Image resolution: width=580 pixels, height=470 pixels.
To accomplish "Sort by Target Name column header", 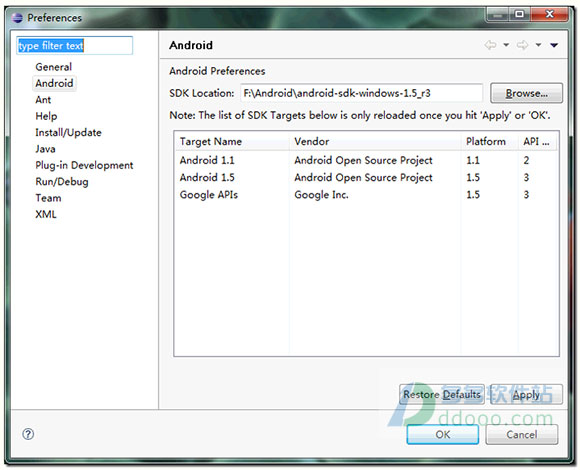I will click(x=232, y=142).
